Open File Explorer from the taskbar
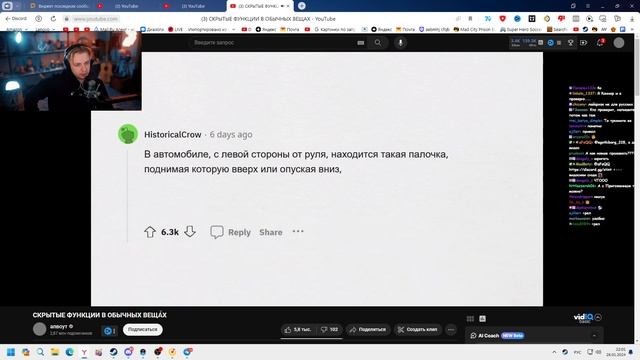640x360 pixels. (55, 352)
